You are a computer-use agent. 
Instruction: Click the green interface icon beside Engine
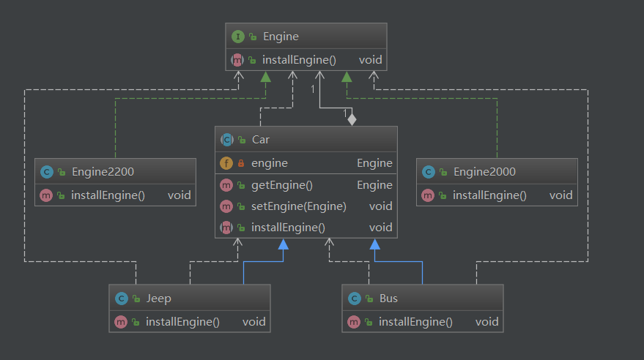(x=237, y=37)
